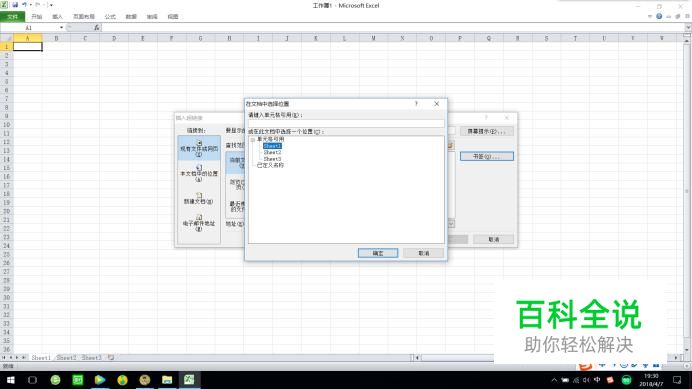Select Sheet1 in the cell reference tree
Viewport: 692px width, 389px height.
coord(272,146)
